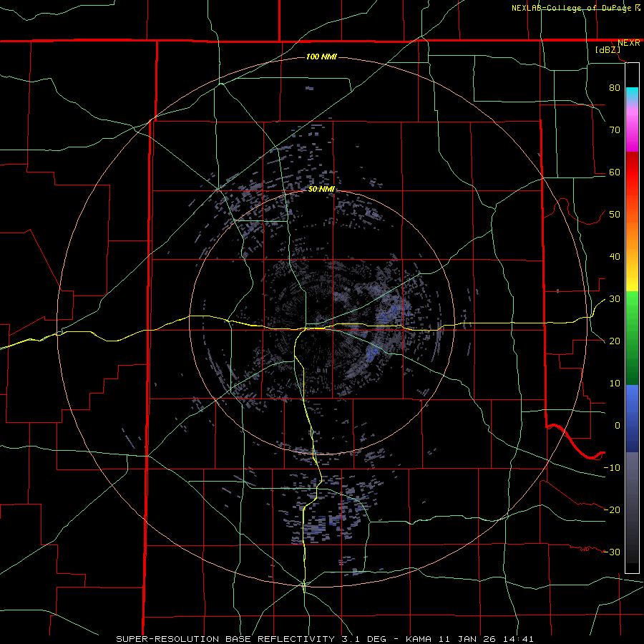Click the 50 value on dBZ scale
This screenshot has height=644, width=644.
(x=615, y=215)
